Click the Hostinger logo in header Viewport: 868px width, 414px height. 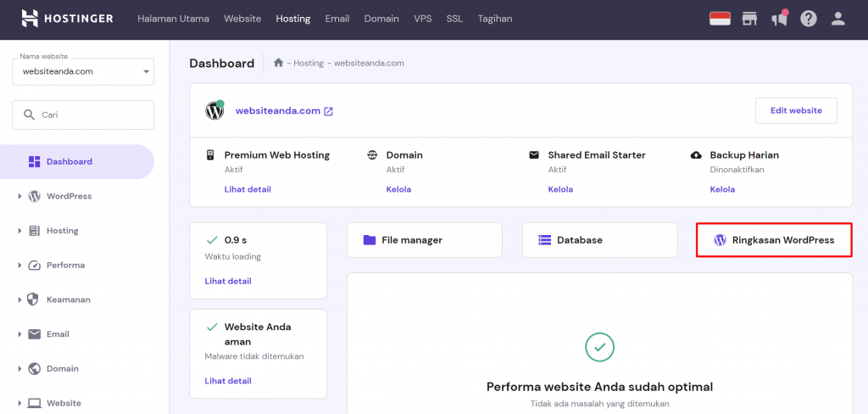click(x=67, y=18)
